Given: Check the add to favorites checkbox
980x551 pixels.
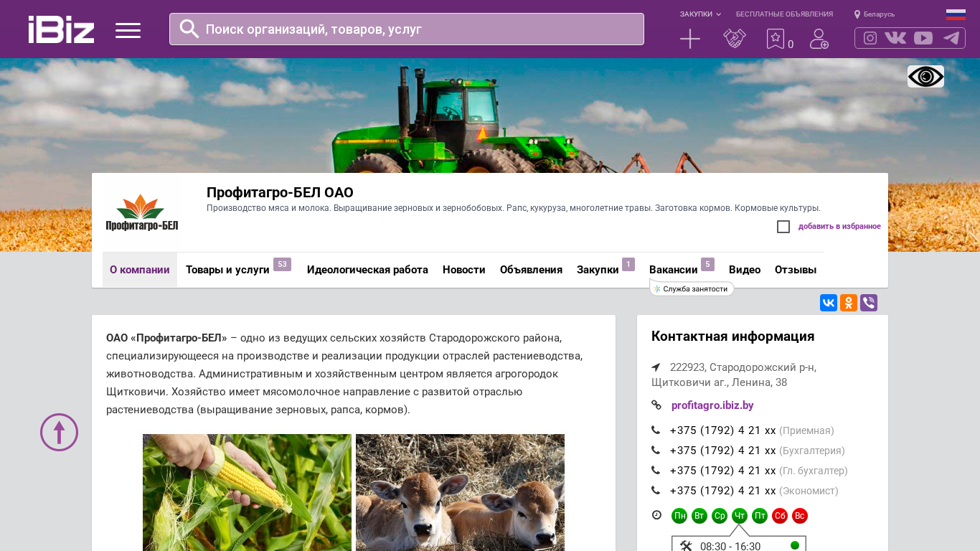Looking at the screenshot, I should click(x=783, y=227).
